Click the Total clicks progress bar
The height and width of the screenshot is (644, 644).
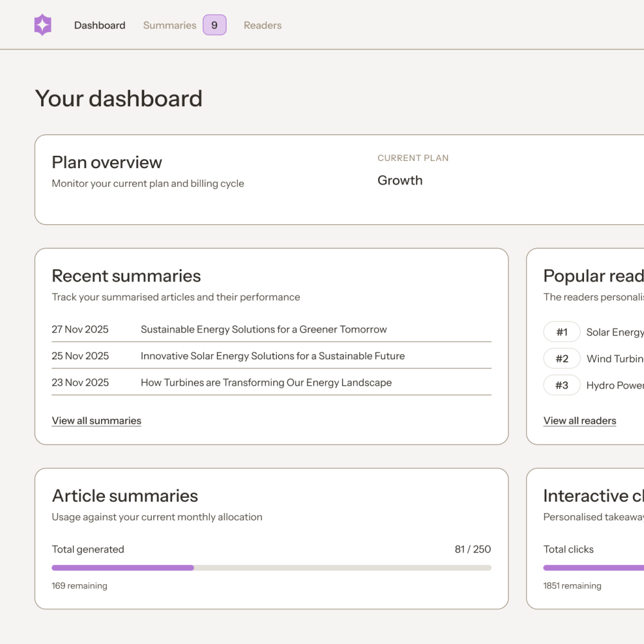[x=593, y=568]
